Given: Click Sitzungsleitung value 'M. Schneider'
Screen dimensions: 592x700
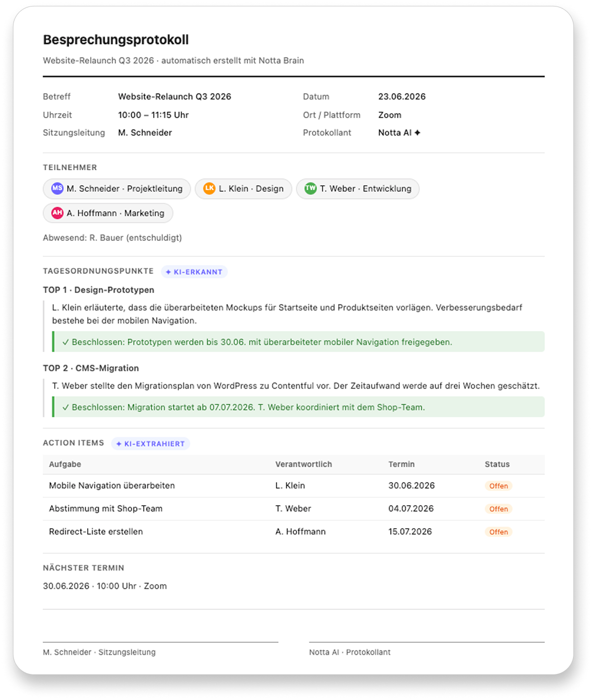Looking at the screenshot, I should (145, 133).
